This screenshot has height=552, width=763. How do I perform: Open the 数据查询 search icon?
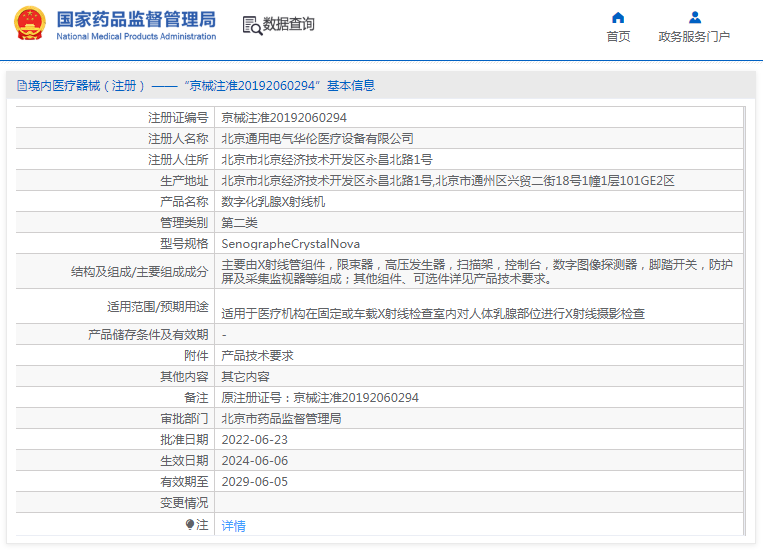pos(252,25)
